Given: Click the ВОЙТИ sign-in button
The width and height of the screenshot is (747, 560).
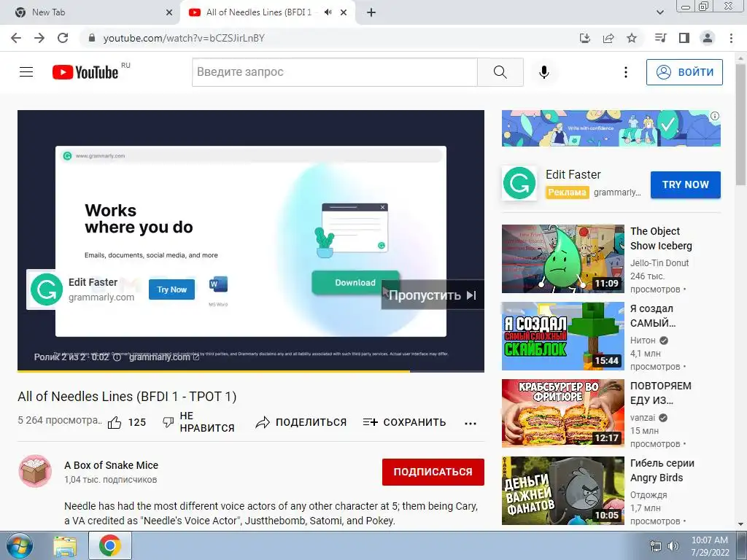Looking at the screenshot, I should (684, 72).
